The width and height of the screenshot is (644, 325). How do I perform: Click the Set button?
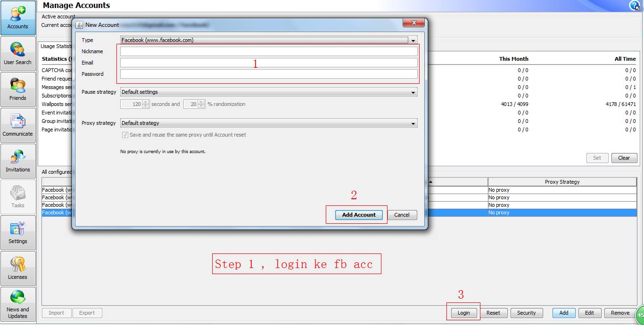597,158
